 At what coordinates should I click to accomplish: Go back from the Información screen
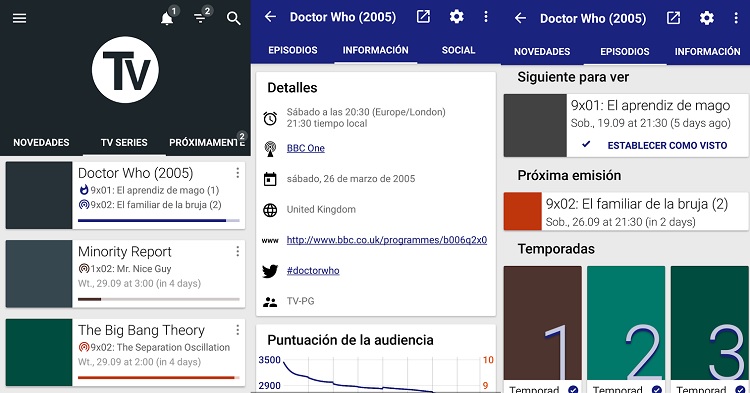[270, 17]
